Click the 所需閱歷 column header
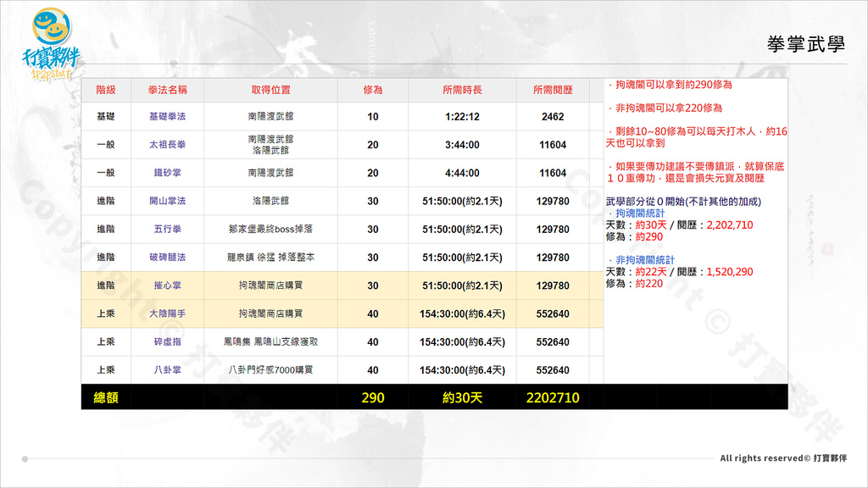The height and width of the screenshot is (488, 868). (553, 90)
